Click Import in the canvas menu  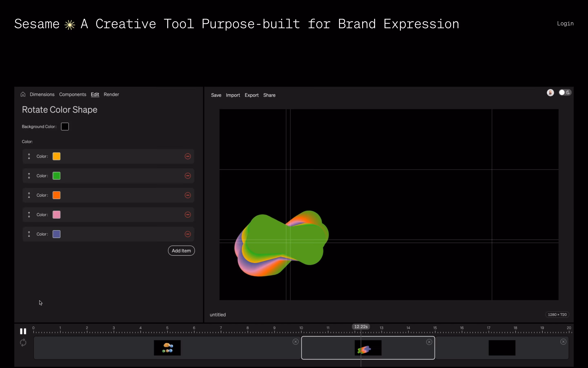point(233,95)
